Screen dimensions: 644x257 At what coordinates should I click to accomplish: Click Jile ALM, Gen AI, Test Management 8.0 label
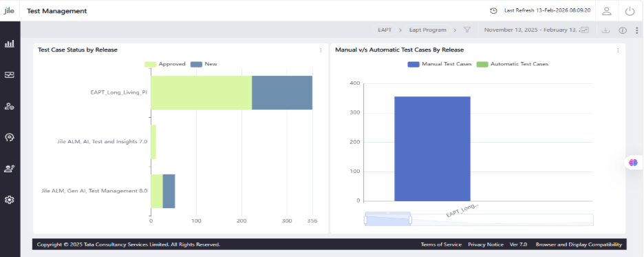pyautogui.click(x=94, y=192)
